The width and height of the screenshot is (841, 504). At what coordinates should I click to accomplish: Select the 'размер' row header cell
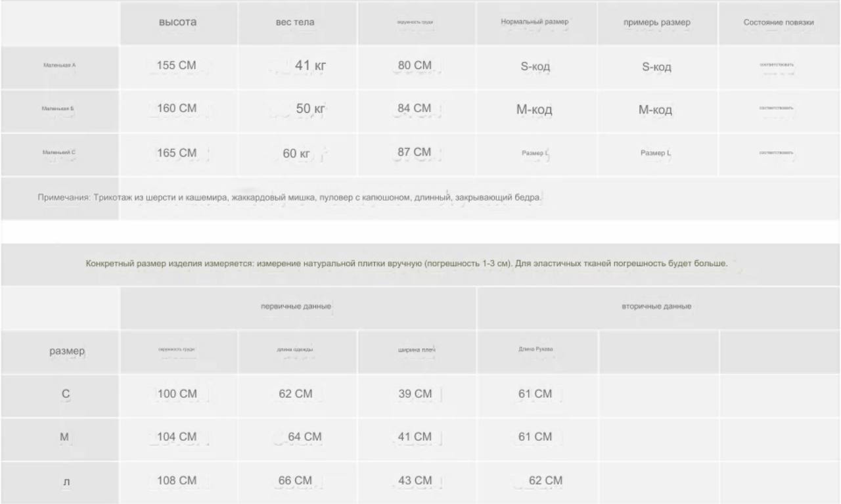point(60,352)
